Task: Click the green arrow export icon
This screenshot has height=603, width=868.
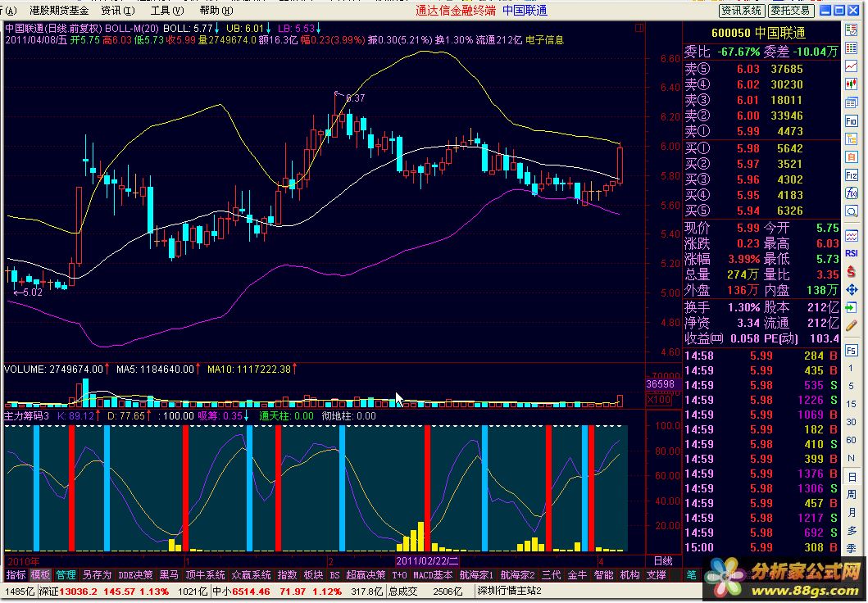Action: coord(852,307)
